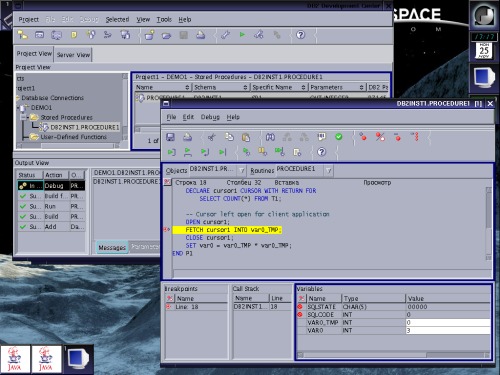500x375 pixels.
Task: Click the DB2INST1 entry in Call Stack
Action: coord(250,306)
